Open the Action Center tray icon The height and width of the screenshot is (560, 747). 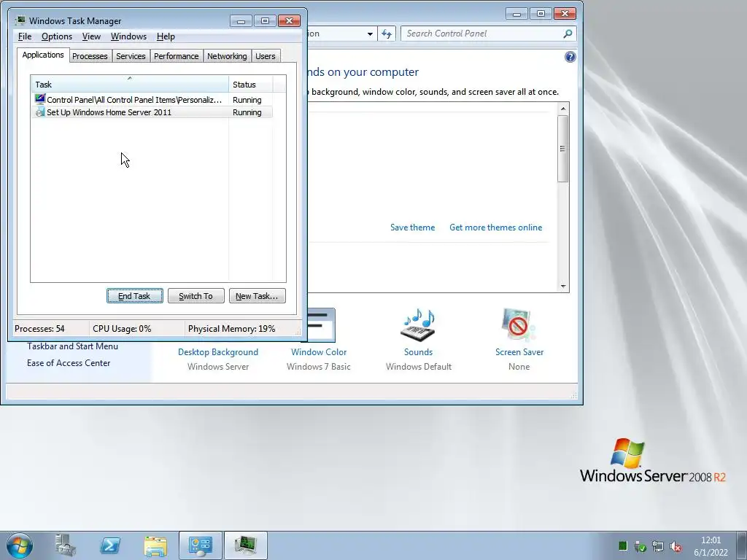(x=640, y=546)
